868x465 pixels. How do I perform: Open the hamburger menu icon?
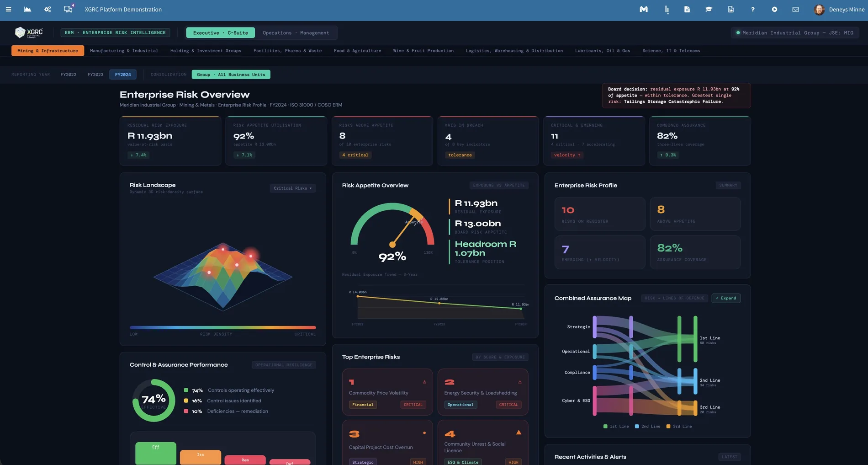[x=8, y=9]
